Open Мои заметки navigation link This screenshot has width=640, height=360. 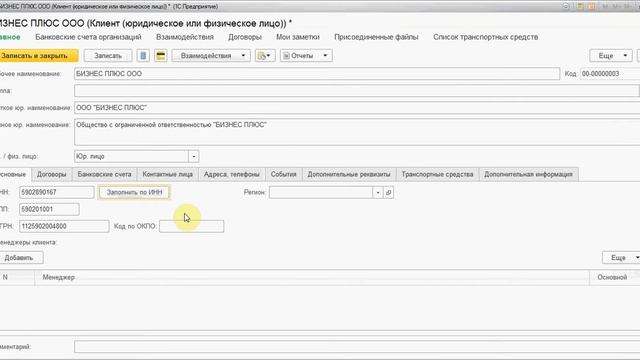(x=298, y=37)
